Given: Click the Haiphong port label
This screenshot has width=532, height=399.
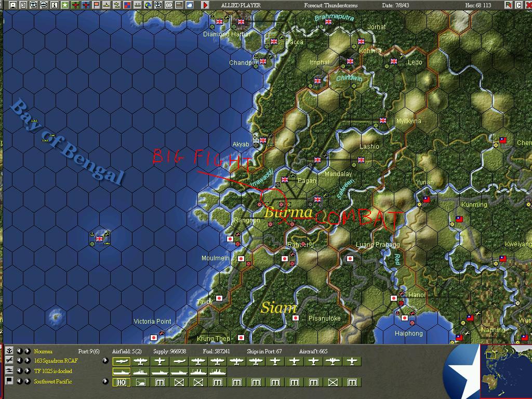Looking at the screenshot, I should coord(408,334).
